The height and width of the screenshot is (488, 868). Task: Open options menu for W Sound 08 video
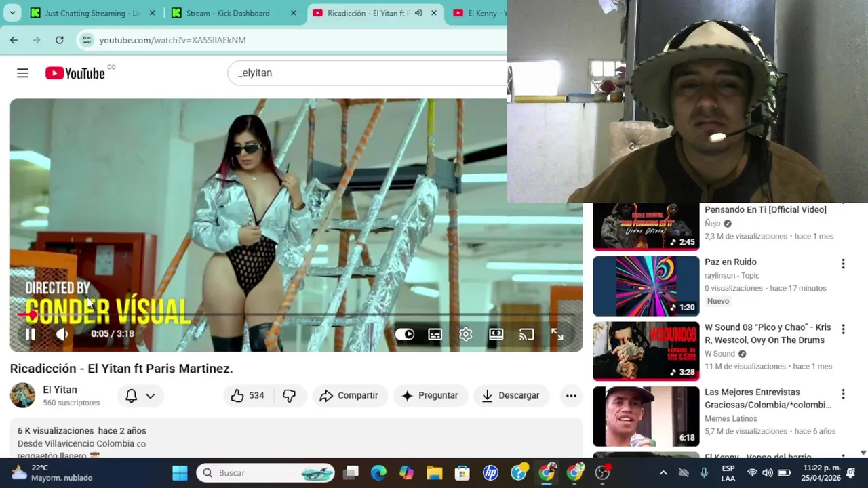point(843,329)
